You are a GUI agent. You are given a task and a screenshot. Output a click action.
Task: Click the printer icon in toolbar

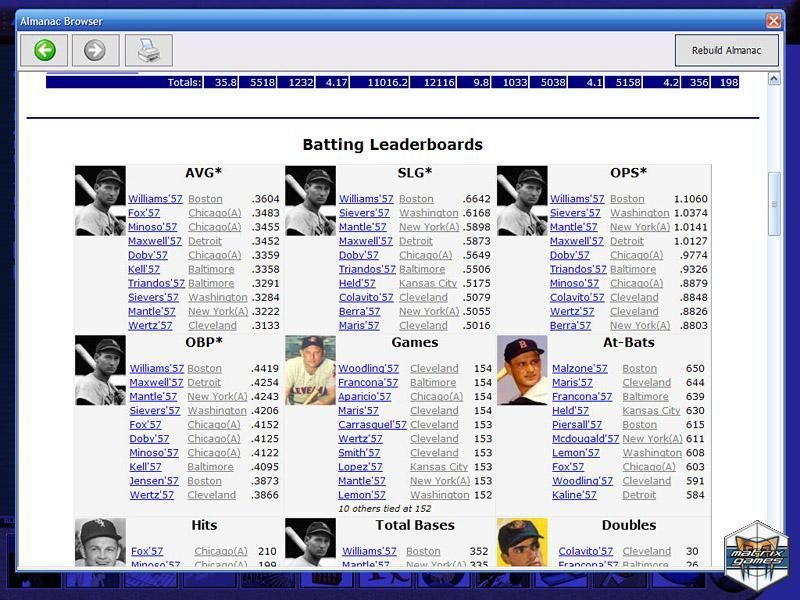click(x=148, y=50)
